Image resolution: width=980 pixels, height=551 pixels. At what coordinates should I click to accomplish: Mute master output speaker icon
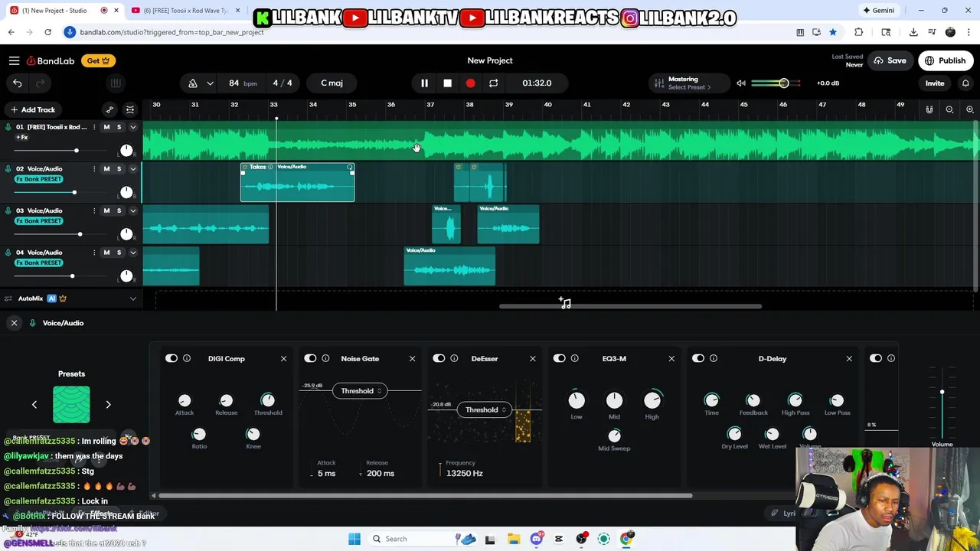[x=740, y=83]
